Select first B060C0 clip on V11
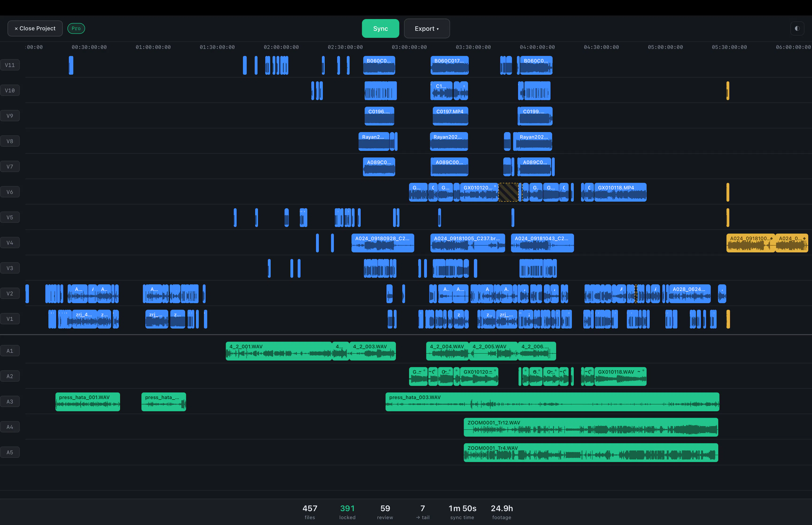 coord(379,65)
